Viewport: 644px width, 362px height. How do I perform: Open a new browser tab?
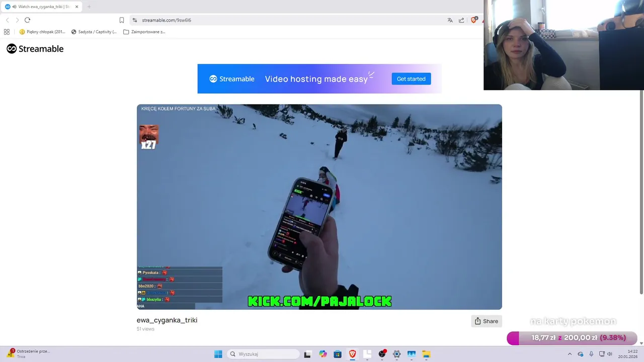[89, 7]
